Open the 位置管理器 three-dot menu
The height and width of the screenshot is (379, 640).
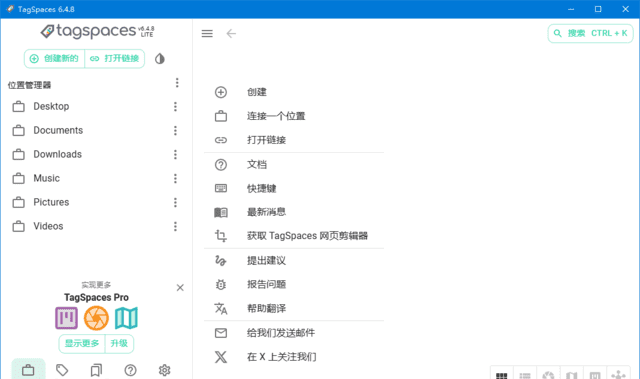177,83
